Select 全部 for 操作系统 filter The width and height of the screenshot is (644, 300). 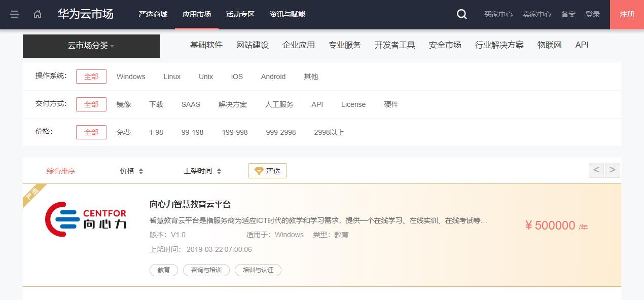pyautogui.click(x=91, y=77)
